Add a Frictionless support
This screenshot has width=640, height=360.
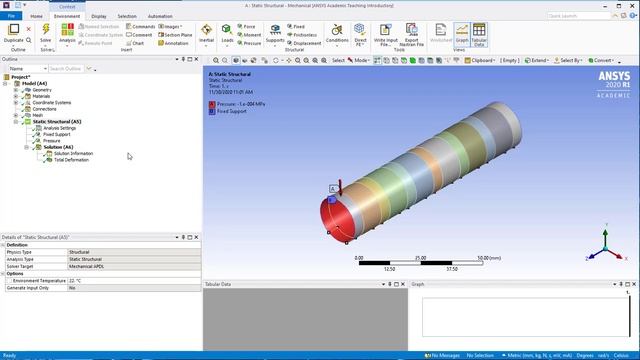point(302,35)
